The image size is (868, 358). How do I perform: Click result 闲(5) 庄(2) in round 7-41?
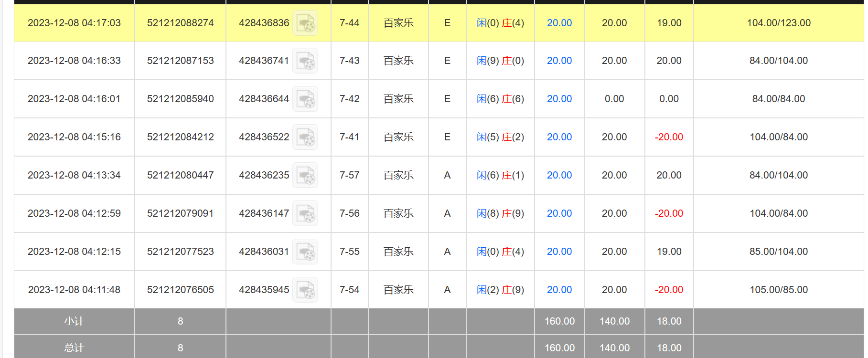tap(500, 137)
